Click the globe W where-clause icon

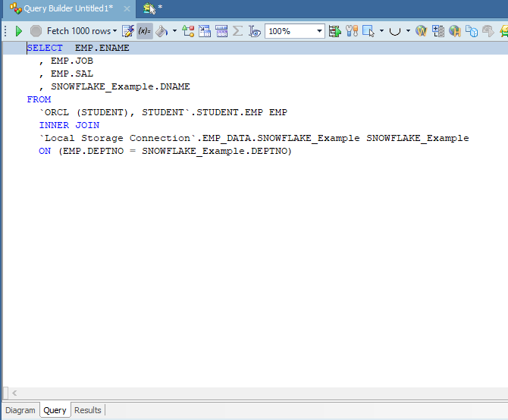click(x=422, y=31)
